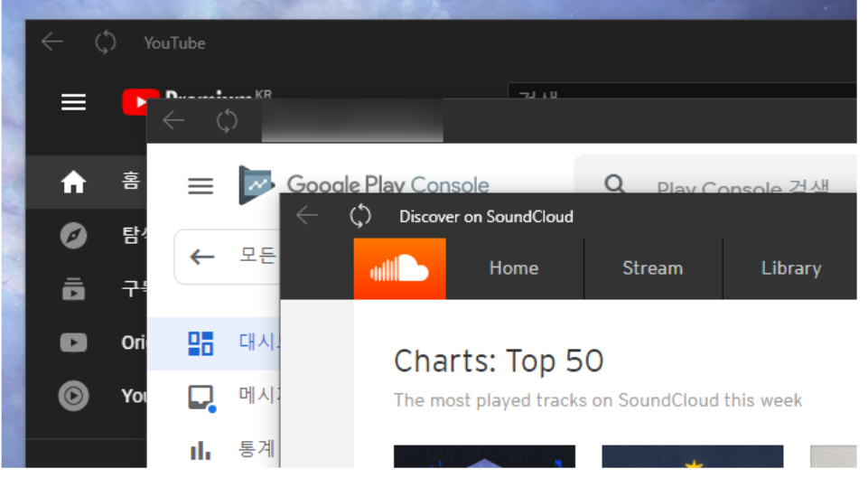The height and width of the screenshot is (478, 868).
Task: Select the YouTube Home icon
Action: click(x=74, y=182)
